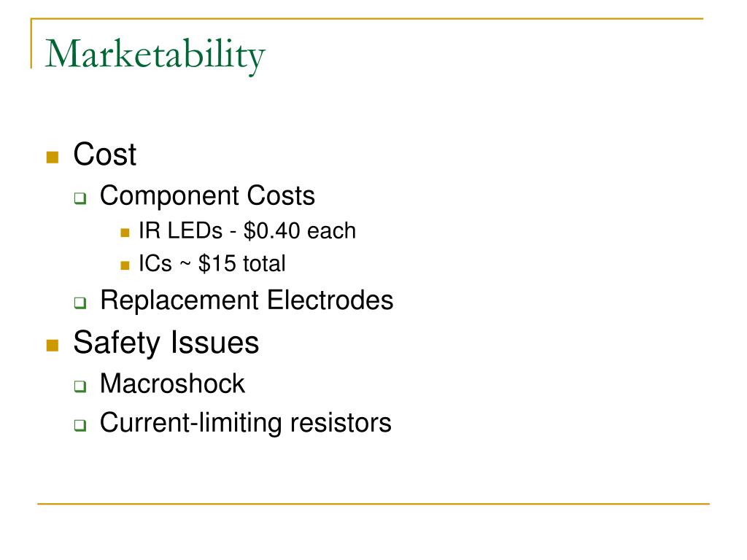Click the hollow square bullet beside Component Costs
Screen dimensions: 747x560
click(x=80, y=198)
